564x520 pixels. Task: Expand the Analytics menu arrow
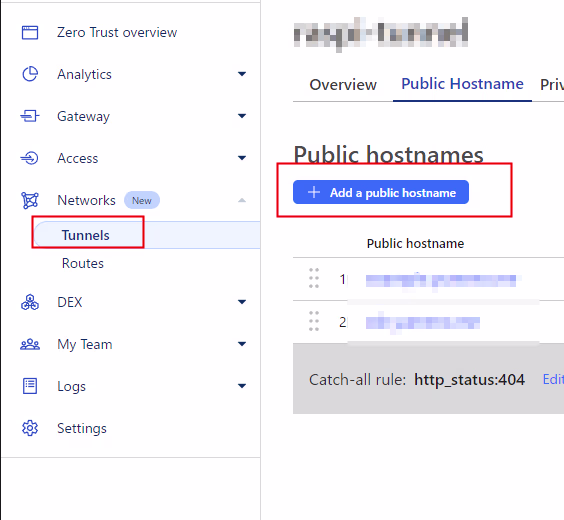pyautogui.click(x=242, y=74)
